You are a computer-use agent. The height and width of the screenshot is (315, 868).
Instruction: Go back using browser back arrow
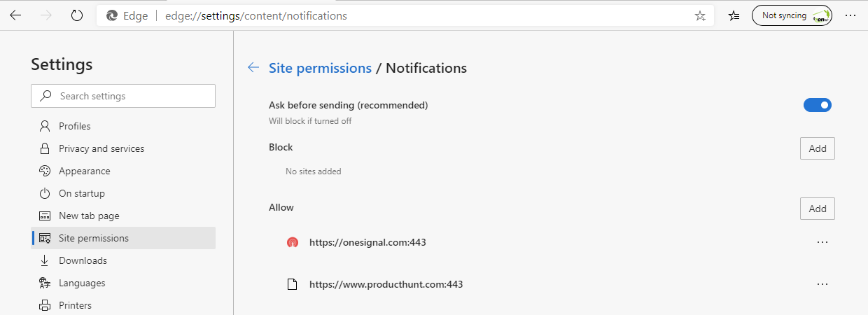click(15, 15)
